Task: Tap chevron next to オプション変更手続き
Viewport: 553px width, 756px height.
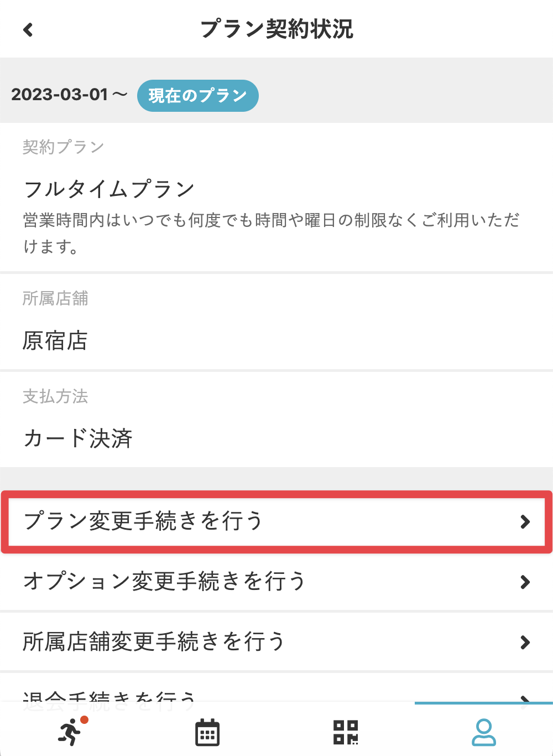Action: [525, 582]
